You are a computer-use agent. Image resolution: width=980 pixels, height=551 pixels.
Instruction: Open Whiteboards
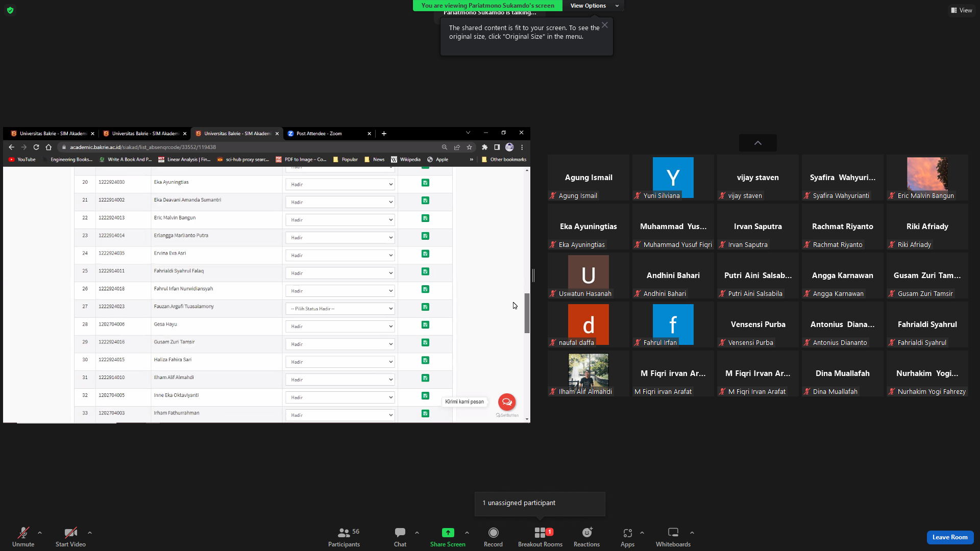coord(673,537)
